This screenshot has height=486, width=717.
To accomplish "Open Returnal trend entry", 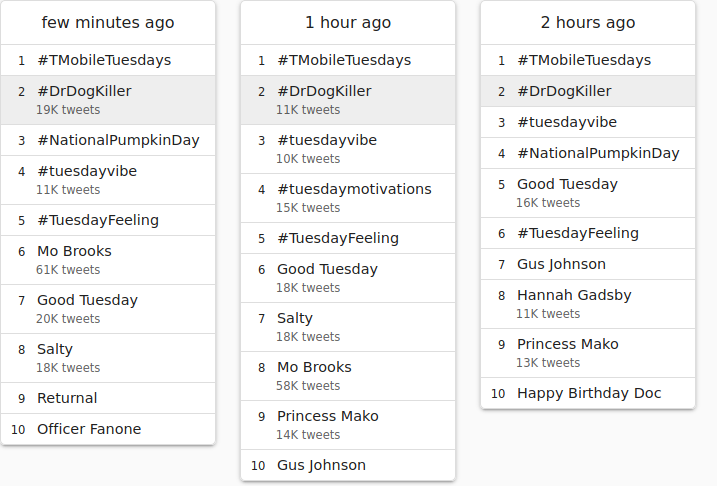I will (108, 398).
